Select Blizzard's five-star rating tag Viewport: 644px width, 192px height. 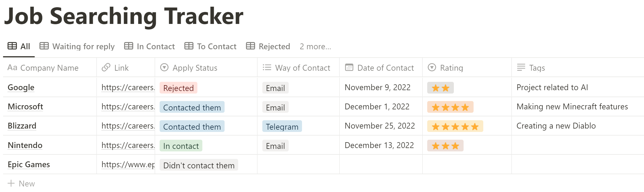(455, 127)
